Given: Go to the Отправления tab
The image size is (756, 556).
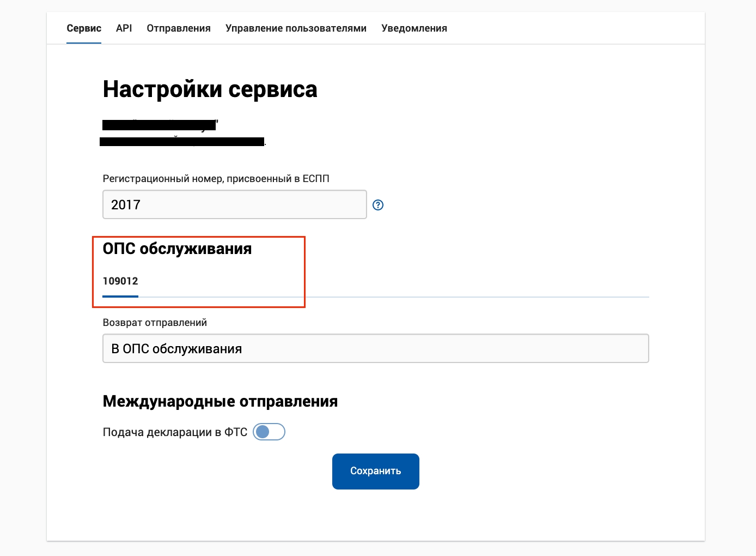Looking at the screenshot, I should pos(179,28).
